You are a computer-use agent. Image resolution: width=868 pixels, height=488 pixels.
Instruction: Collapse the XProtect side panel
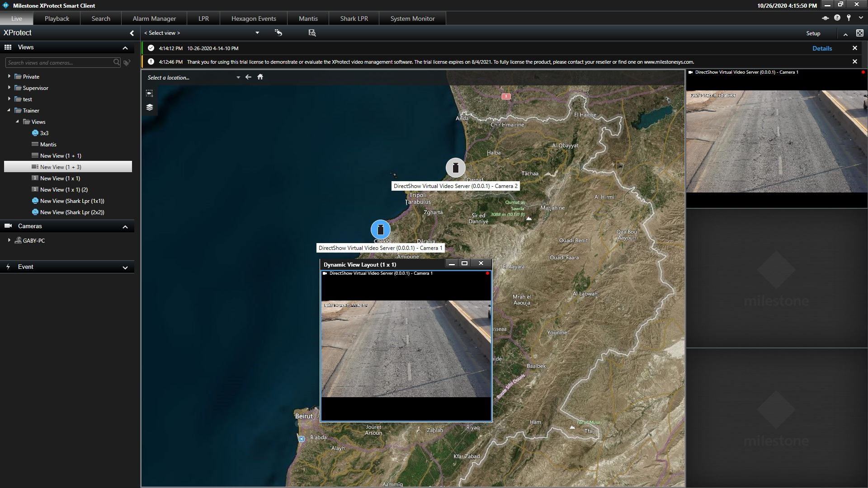[132, 33]
